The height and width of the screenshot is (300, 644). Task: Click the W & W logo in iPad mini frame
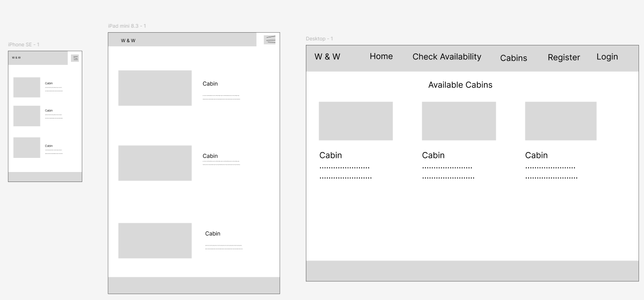[128, 41]
